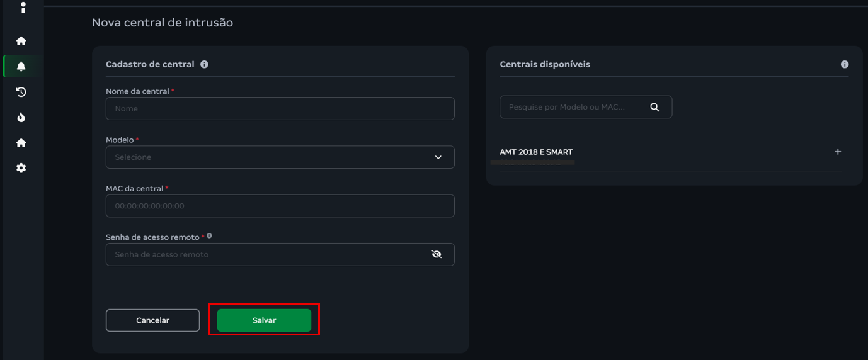The height and width of the screenshot is (360, 868).
Task: Add AMT 2018 E SMART with plus icon
Action: click(x=838, y=152)
